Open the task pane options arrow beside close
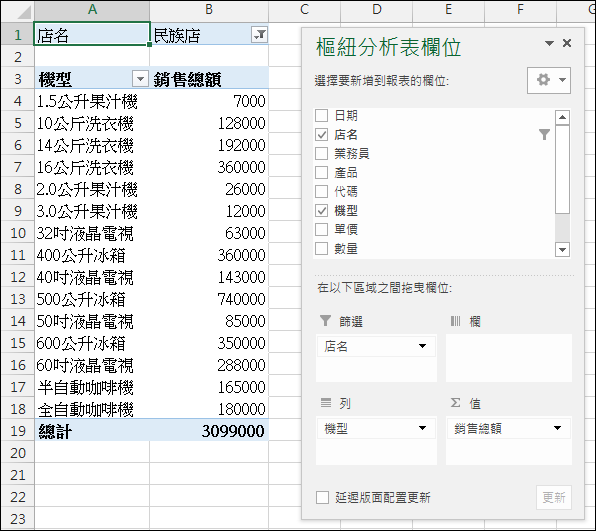596x531 pixels. [x=549, y=43]
